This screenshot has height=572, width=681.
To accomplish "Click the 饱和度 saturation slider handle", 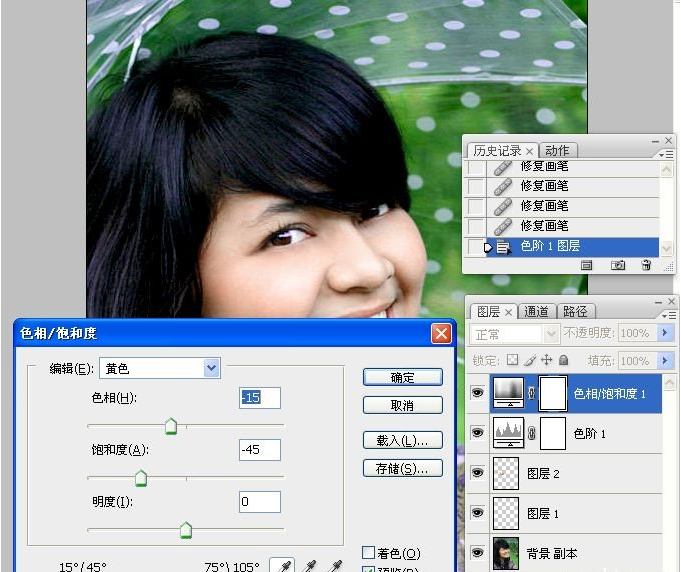I will (141, 478).
